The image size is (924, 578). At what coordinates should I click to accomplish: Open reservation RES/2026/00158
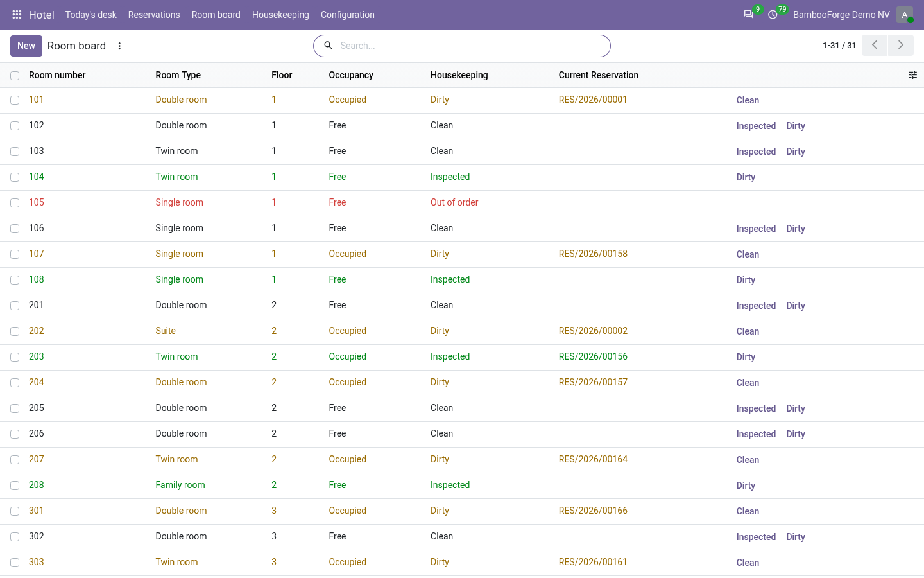(x=593, y=254)
